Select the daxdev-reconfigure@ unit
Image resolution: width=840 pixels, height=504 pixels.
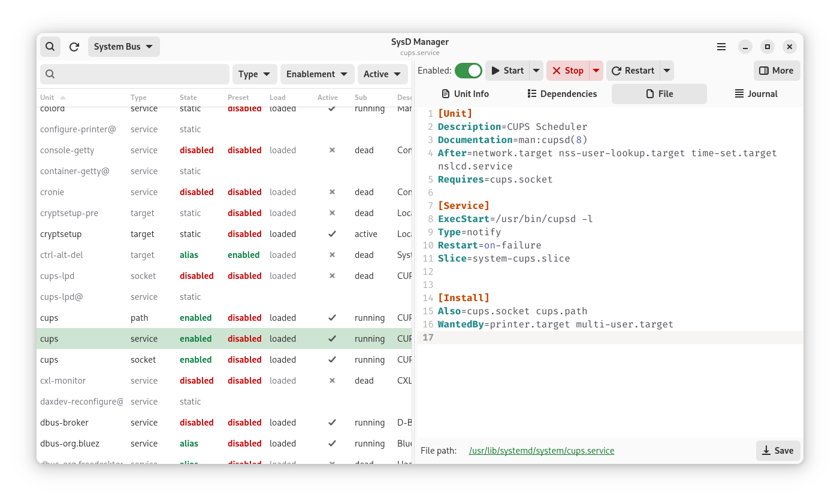(x=225, y=402)
